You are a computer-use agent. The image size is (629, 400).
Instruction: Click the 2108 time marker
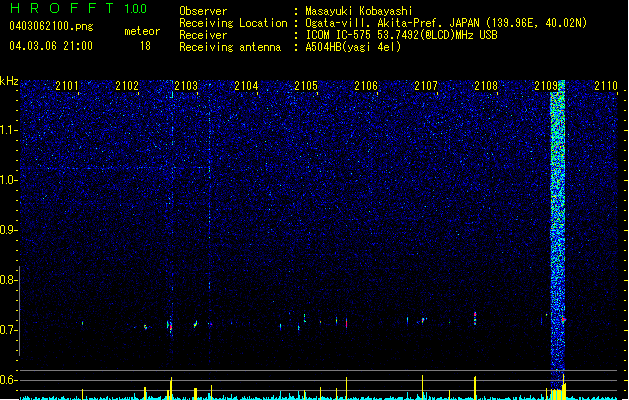click(x=486, y=85)
